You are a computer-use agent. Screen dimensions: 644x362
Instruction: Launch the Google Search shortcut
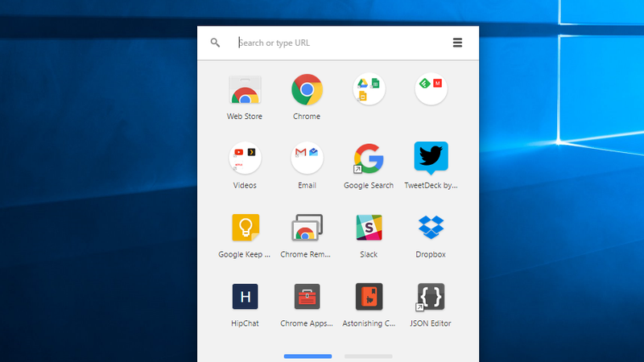click(x=369, y=158)
